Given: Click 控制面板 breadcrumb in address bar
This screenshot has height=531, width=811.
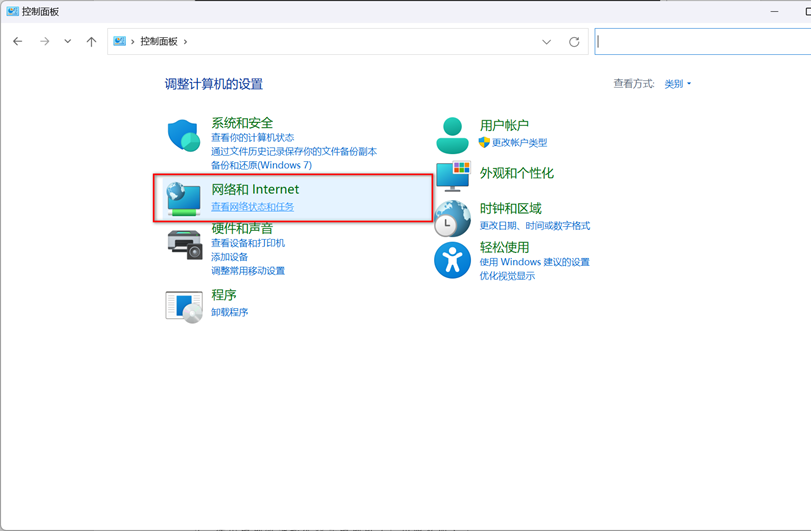Looking at the screenshot, I should pyautogui.click(x=159, y=41).
